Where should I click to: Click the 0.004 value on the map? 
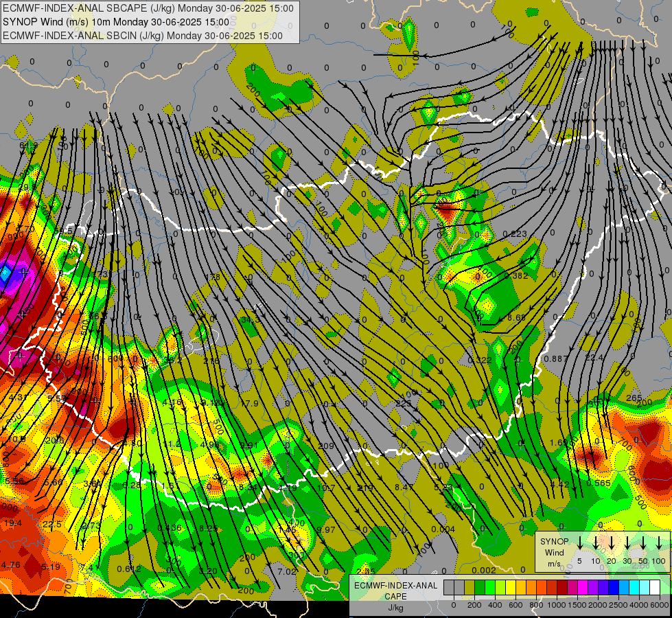[x=443, y=529]
